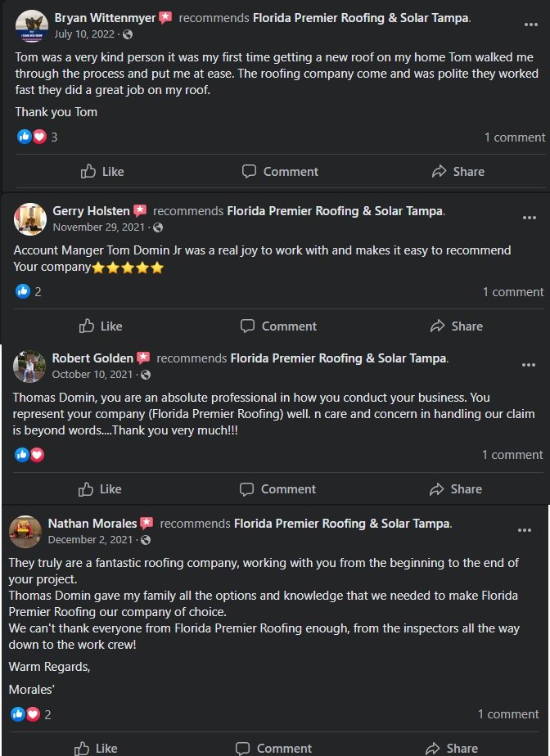Comment on Bryan Wittenmyer's review
This screenshot has width=550, height=756.
pos(280,172)
